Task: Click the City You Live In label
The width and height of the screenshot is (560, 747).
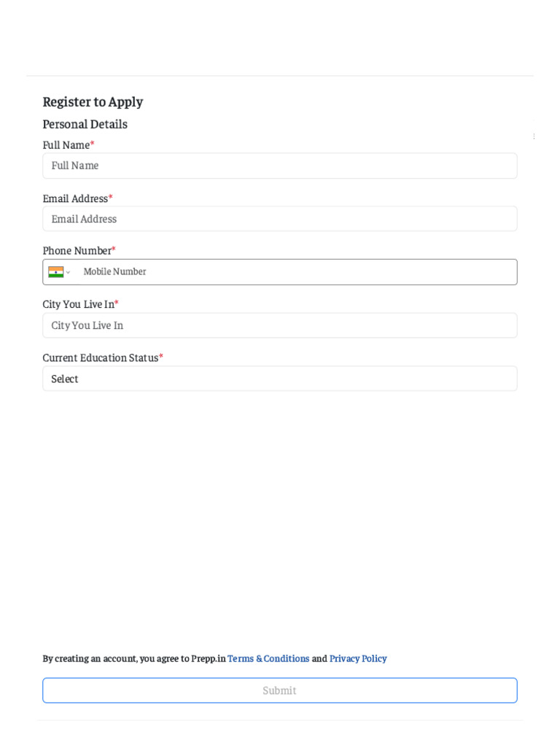Action: [77, 304]
